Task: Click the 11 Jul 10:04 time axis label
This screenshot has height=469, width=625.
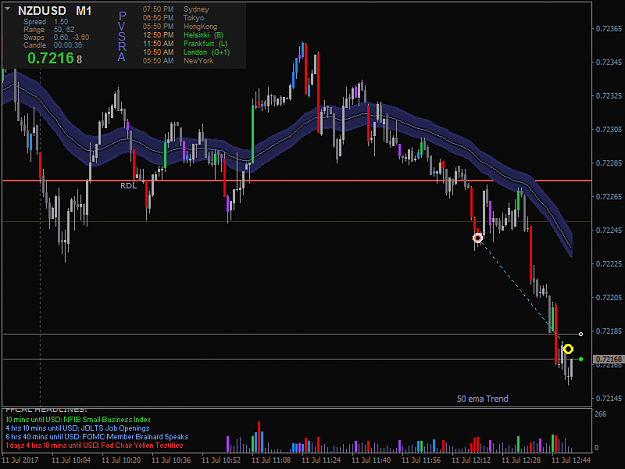Action: (x=71, y=460)
